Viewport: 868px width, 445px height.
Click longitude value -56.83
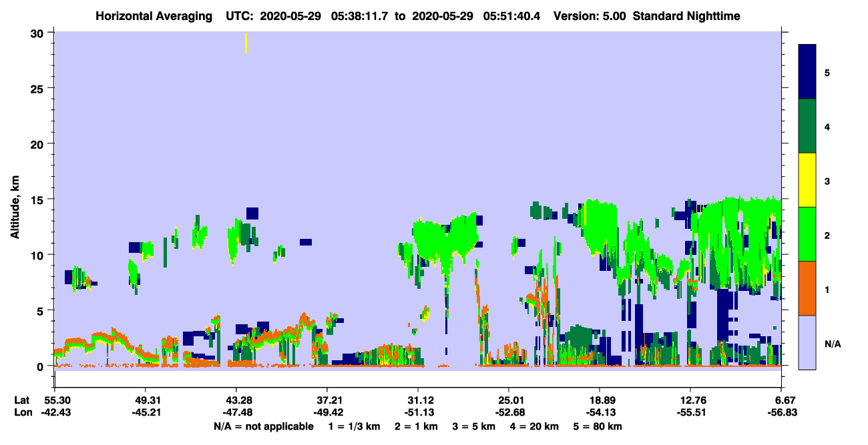tap(782, 413)
